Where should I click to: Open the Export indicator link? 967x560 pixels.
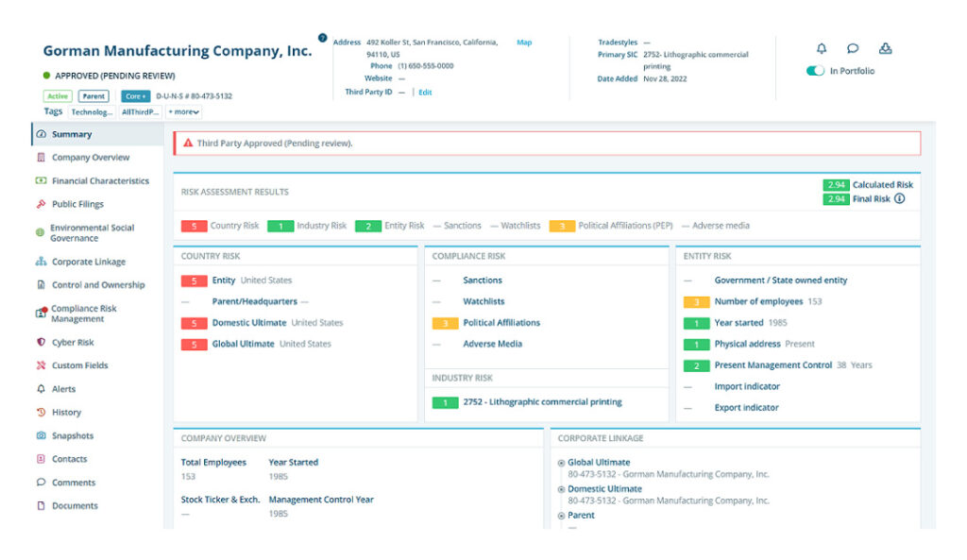pyautogui.click(x=746, y=407)
